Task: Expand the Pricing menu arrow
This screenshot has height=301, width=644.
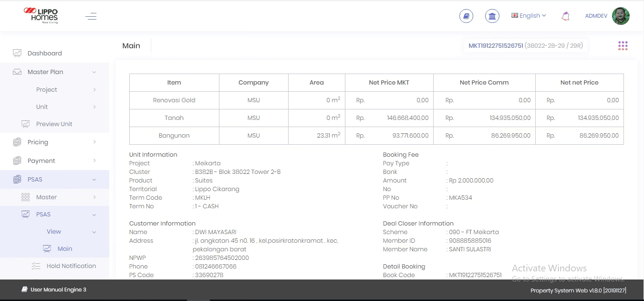Action: coord(94,142)
